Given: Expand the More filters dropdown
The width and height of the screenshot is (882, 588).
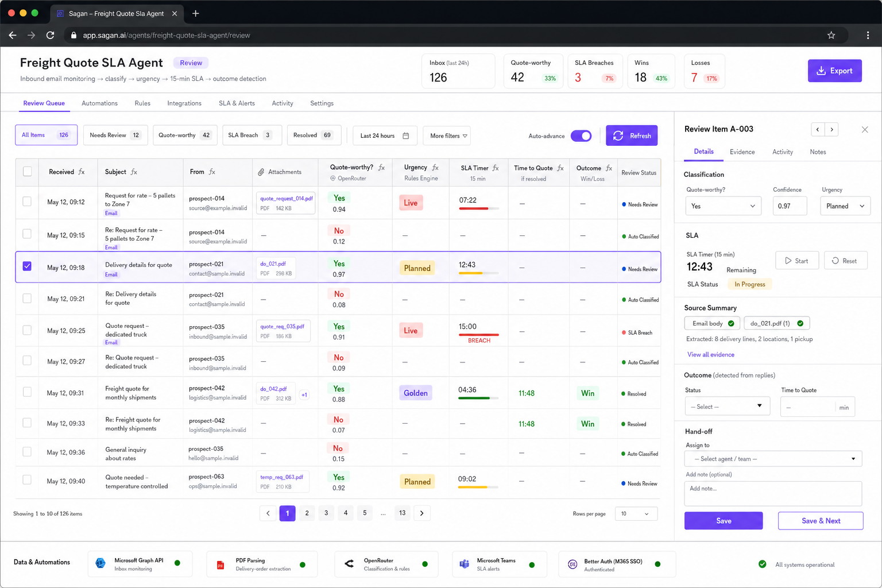Looking at the screenshot, I should (x=447, y=136).
